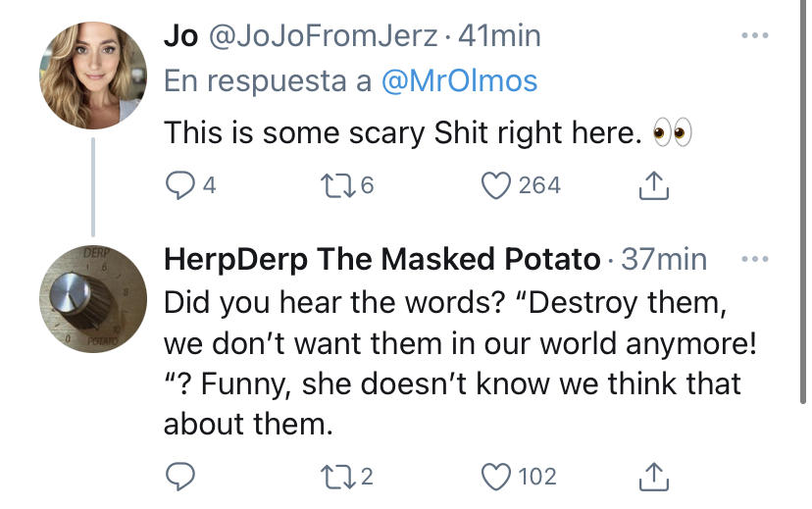
Task: Tap Jo's display name
Action: click(x=180, y=36)
